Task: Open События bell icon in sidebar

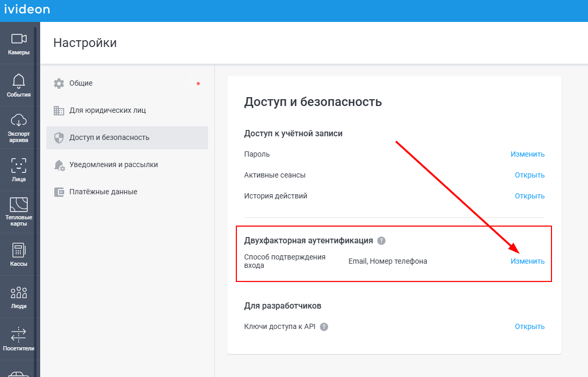Action: pos(19,80)
